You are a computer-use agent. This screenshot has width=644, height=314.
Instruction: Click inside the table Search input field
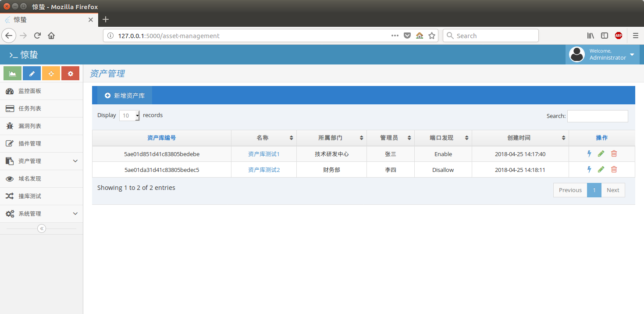click(597, 116)
